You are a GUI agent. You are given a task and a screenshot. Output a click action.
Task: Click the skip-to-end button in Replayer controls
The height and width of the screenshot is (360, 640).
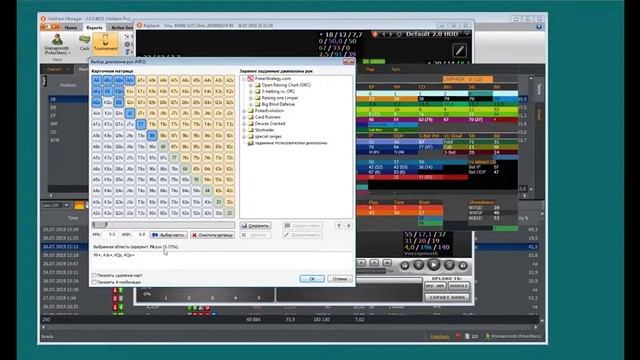click(x=462, y=266)
